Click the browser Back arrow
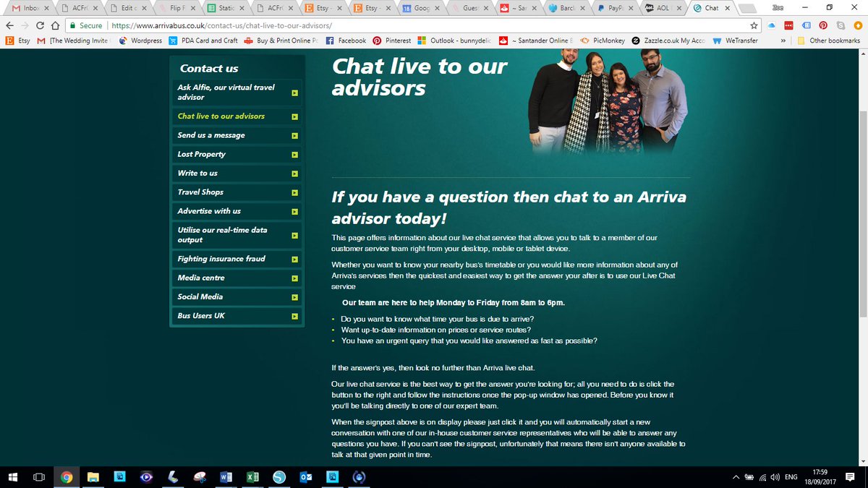Screen dimensions: 868x488 [10, 25]
